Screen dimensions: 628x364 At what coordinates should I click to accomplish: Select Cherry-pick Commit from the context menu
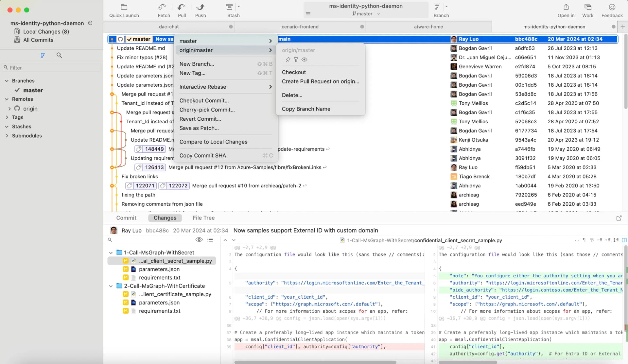[207, 110]
